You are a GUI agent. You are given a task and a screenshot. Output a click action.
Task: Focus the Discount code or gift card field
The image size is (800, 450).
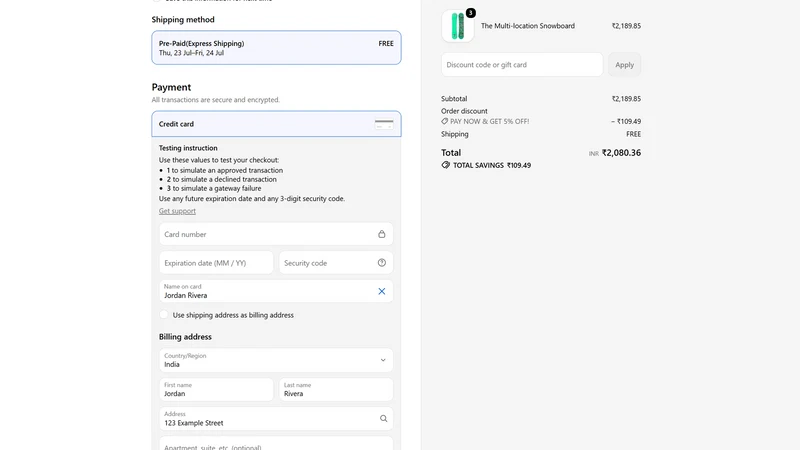point(522,65)
